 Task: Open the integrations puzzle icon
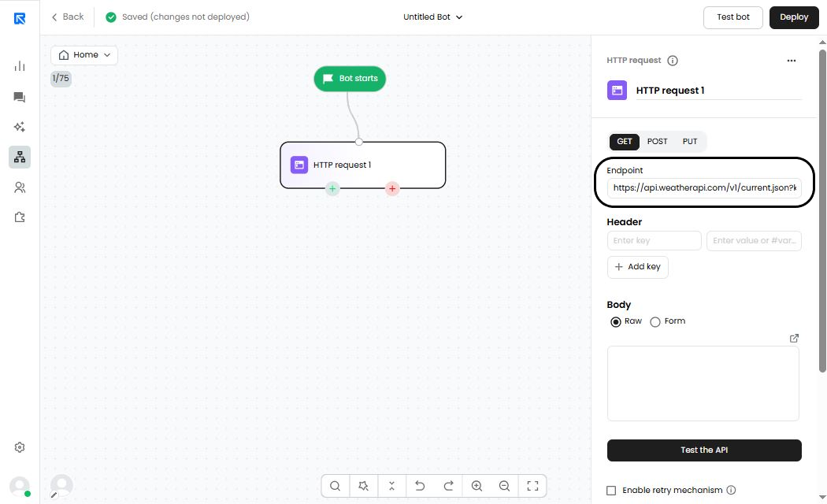20,217
